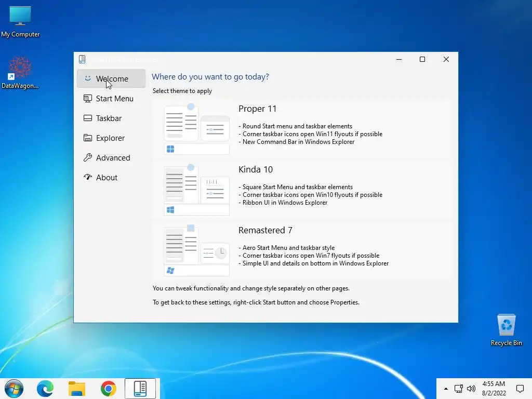The width and height of the screenshot is (532, 399).
Task: Open the Windows 7 Start orb
Action: (x=14, y=389)
